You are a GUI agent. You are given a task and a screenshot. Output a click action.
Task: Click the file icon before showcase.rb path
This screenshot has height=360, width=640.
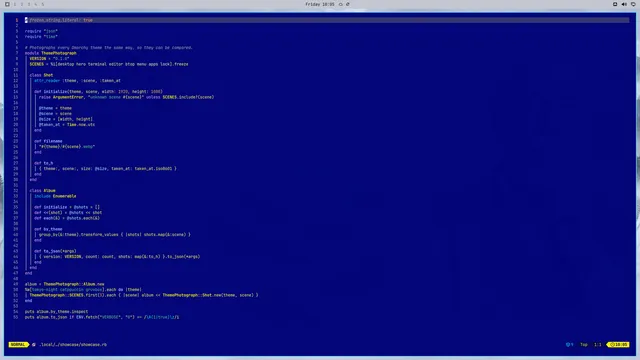pos(34,344)
